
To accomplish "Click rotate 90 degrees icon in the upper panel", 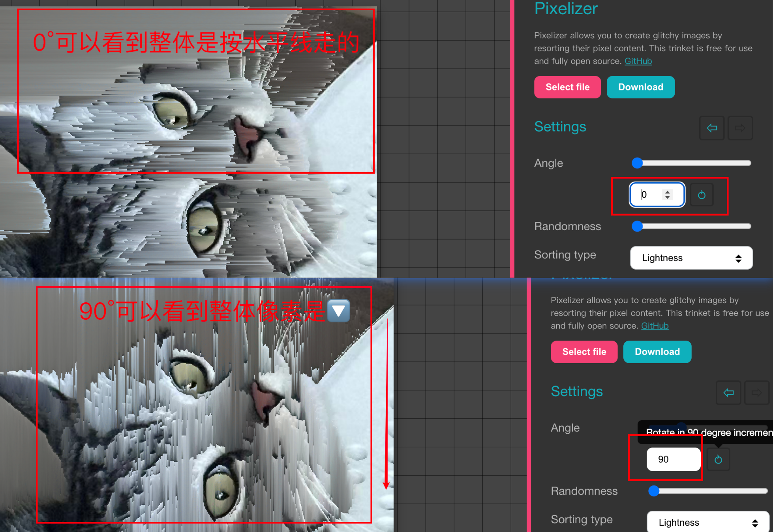I will pos(702,195).
